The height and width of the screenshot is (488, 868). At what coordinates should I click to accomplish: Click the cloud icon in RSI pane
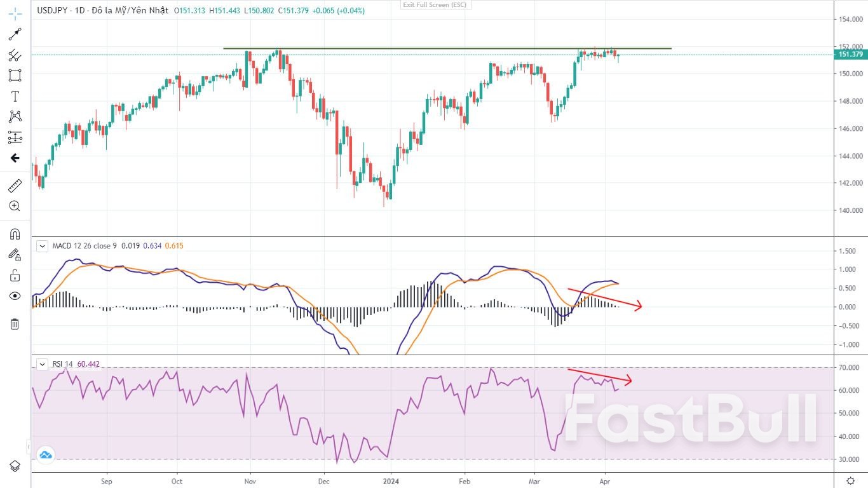(45, 454)
